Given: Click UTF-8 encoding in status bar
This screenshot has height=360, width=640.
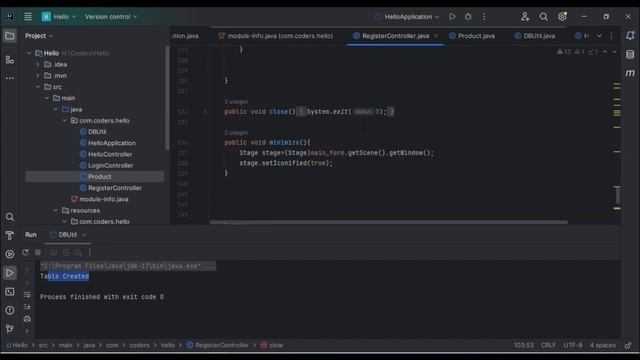Looking at the screenshot, I should 573,345.
